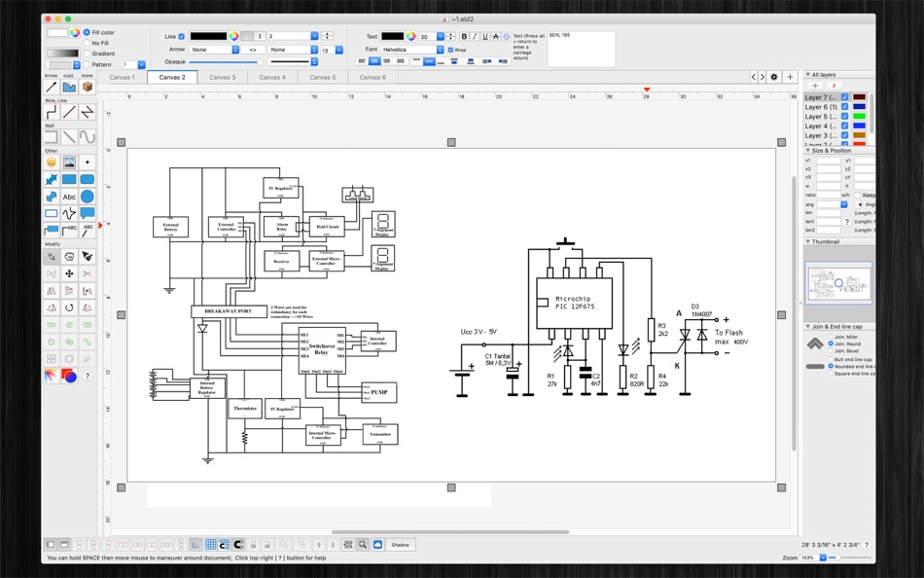Image resolution: width=924 pixels, height=578 pixels.
Task: Click the cloud icon in bottom toolbar
Action: tap(377, 544)
